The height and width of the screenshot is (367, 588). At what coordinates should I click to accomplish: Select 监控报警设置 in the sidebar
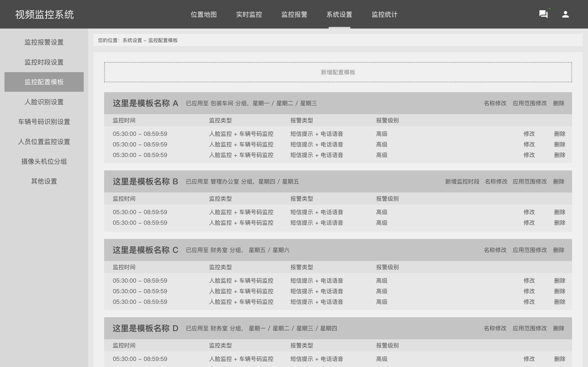[44, 42]
